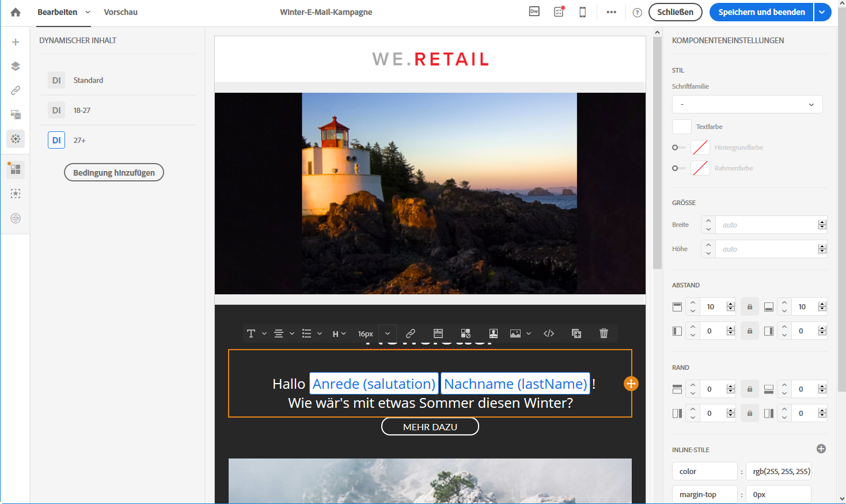Click the Schließen button
Viewport: 846px width, 504px height.
coord(675,12)
